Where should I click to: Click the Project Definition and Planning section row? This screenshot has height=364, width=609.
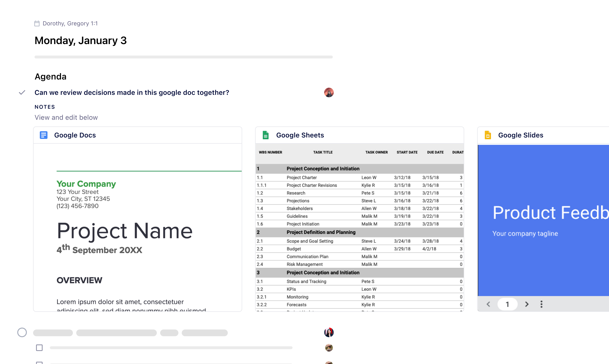[x=359, y=232]
